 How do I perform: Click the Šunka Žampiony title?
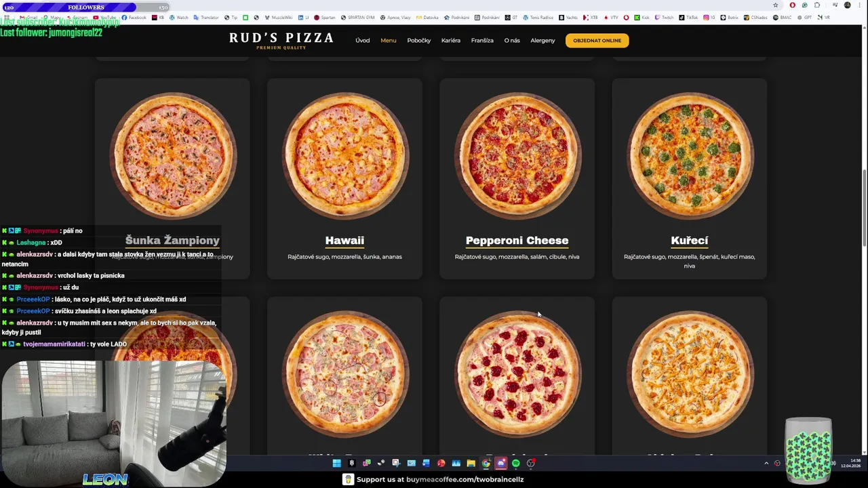(172, 241)
